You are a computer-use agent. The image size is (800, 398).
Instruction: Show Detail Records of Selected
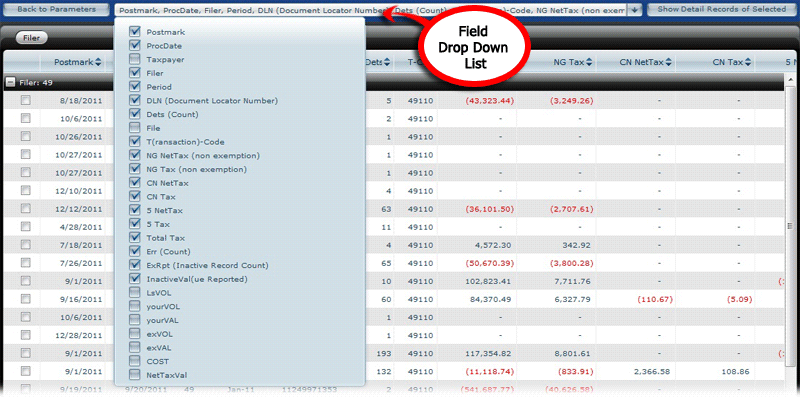point(721,10)
